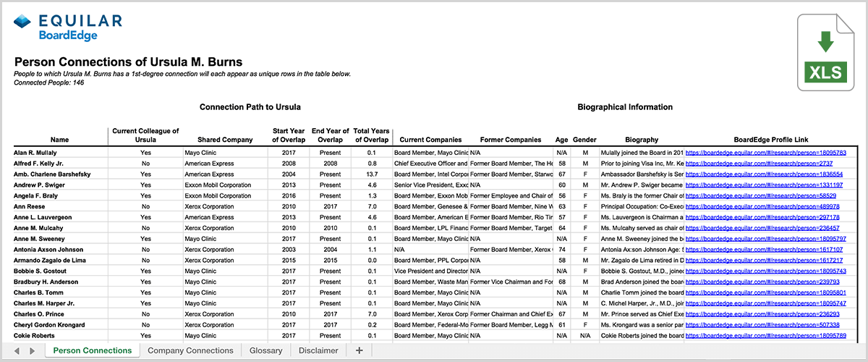The height and width of the screenshot is (362, 868).
Task: Open Angela F. Braly's profile link
Action: click(761, 195)
